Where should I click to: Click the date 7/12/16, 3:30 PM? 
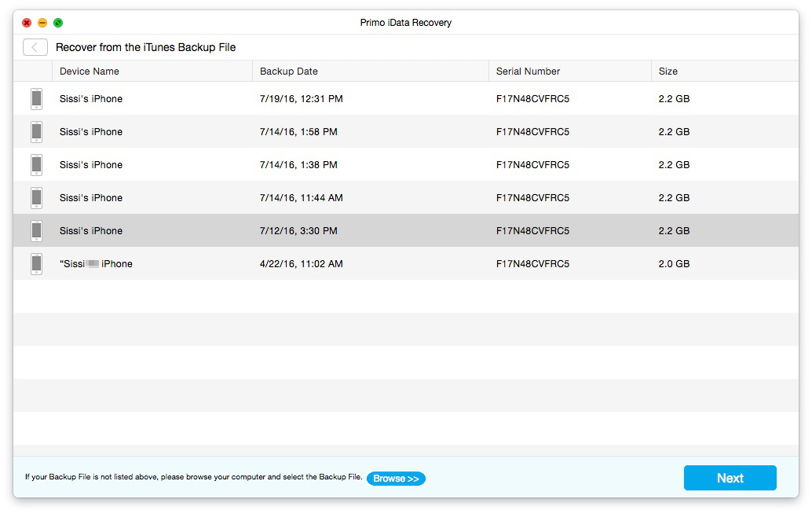[x=298, y=230]
